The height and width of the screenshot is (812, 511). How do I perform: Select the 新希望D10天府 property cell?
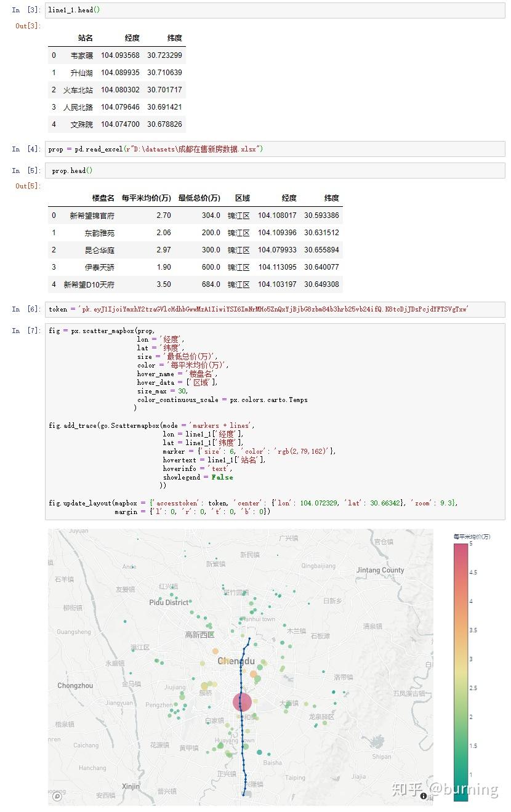tap(89, 284)
